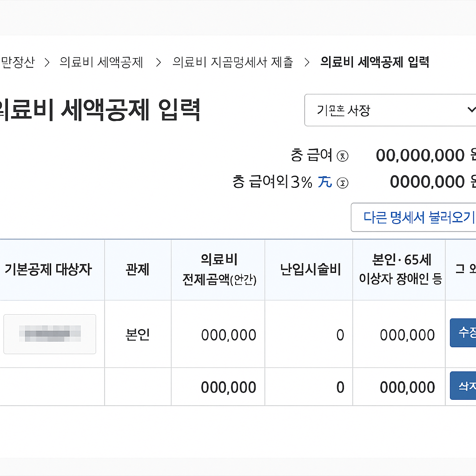The image size is (476, 476).
Task: Click the 난입시술비 column header
Action: 308,270
